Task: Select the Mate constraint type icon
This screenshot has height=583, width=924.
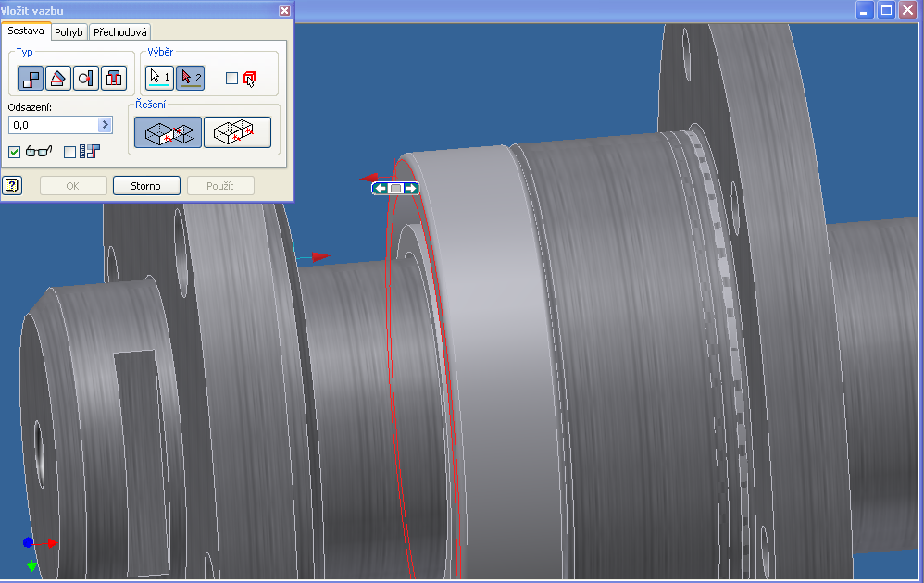Action: [x=30, y=79]
